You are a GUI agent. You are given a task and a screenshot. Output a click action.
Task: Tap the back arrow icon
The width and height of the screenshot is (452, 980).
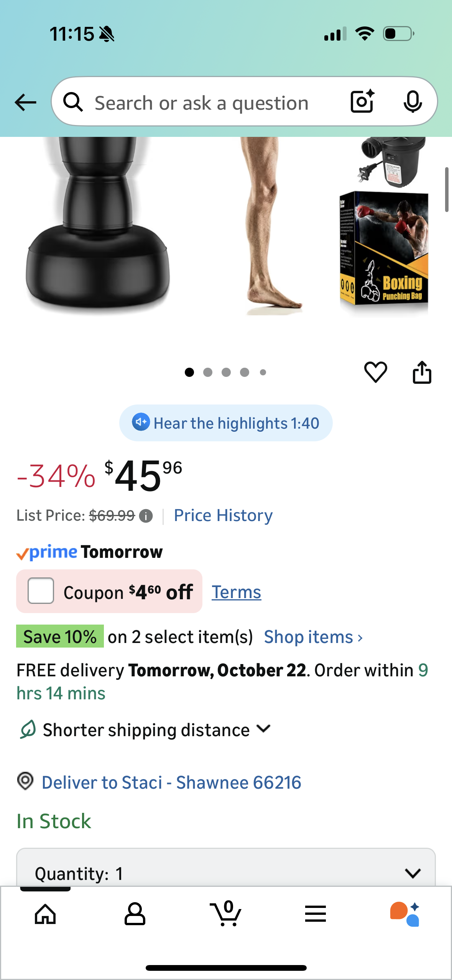[25, 102]
